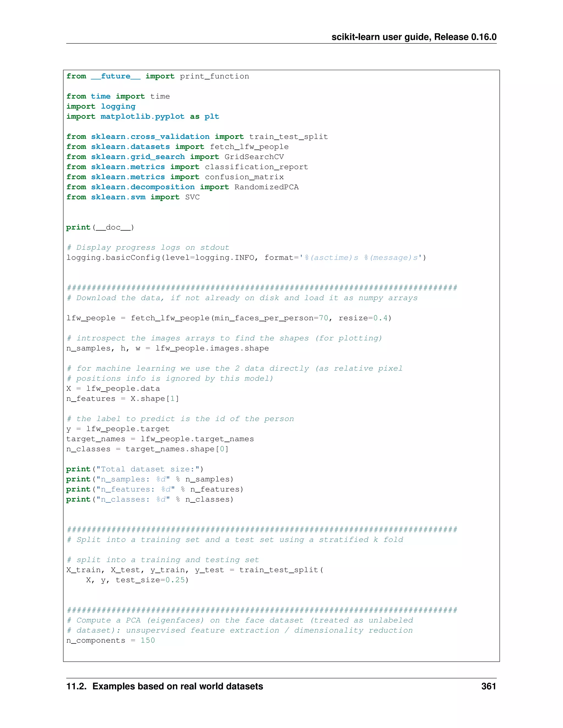Screen dimensions: 563x728
Task: Click the GridSearchCV import line
Action: click(175, 157)
